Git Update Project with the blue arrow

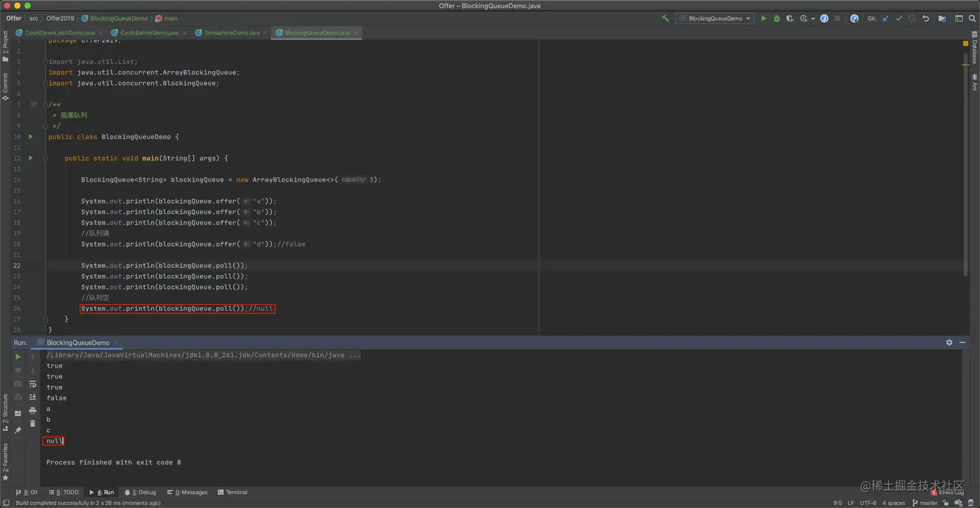(886, 18)
